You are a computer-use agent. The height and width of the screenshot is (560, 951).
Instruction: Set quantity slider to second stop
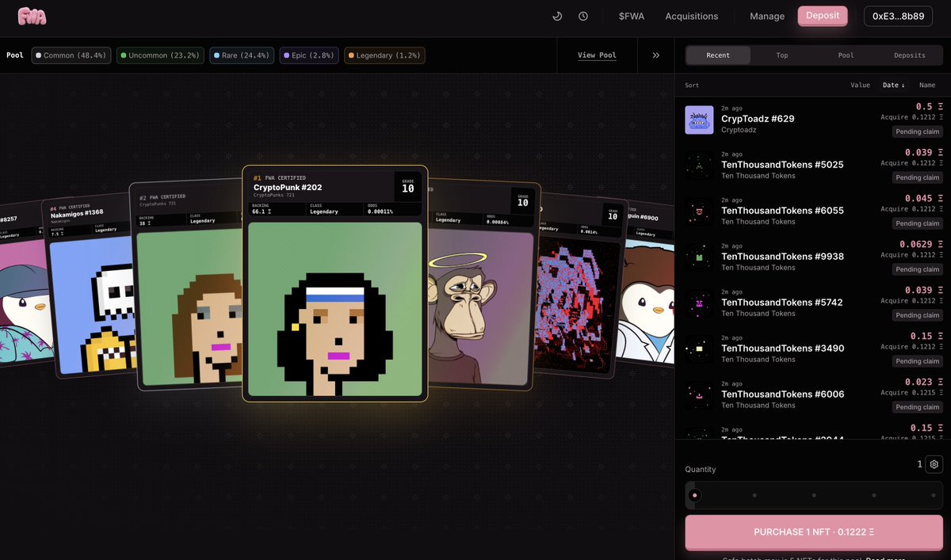click(754, 496)
